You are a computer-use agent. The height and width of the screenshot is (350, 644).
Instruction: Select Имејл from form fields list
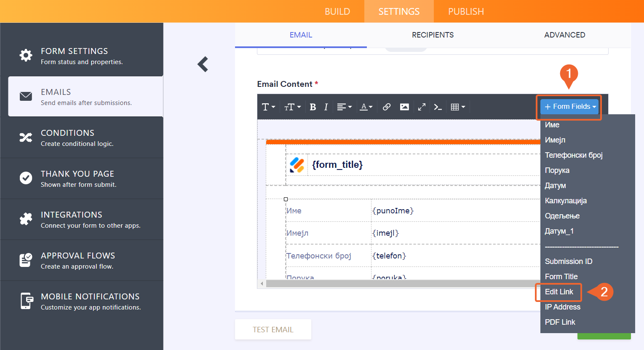[588, 140]
